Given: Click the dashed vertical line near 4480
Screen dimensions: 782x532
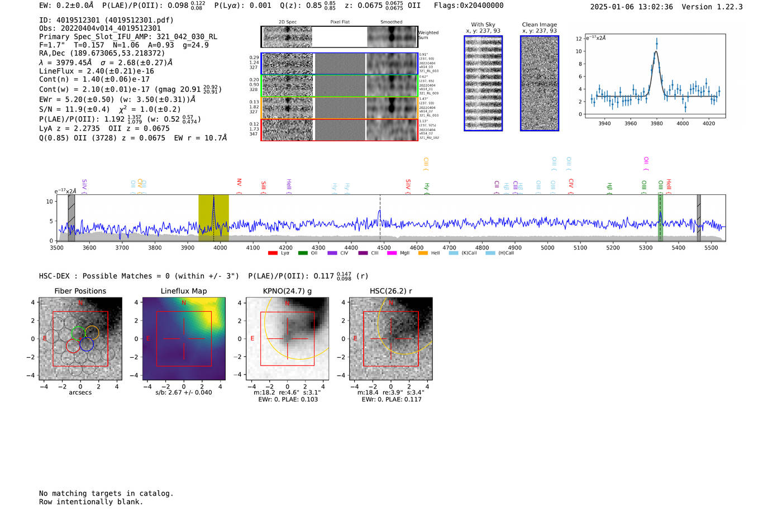Looking at the screenshot, I should (380, 218).
